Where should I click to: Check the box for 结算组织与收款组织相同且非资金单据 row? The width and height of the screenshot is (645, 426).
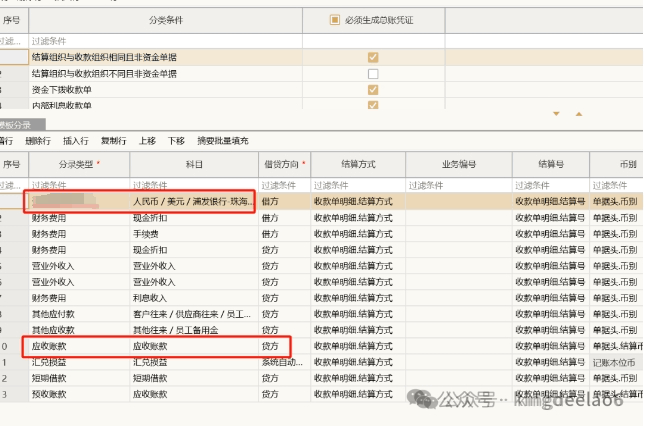tap(373, 58)
